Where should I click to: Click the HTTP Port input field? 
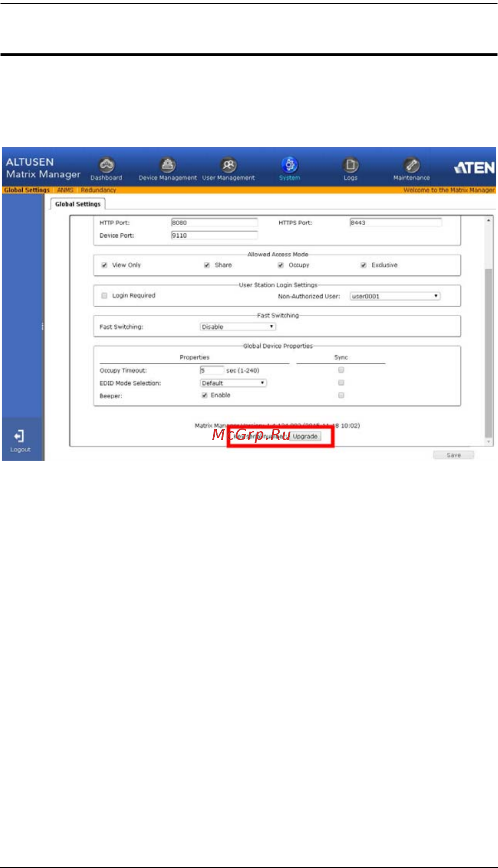pos(214,223)
